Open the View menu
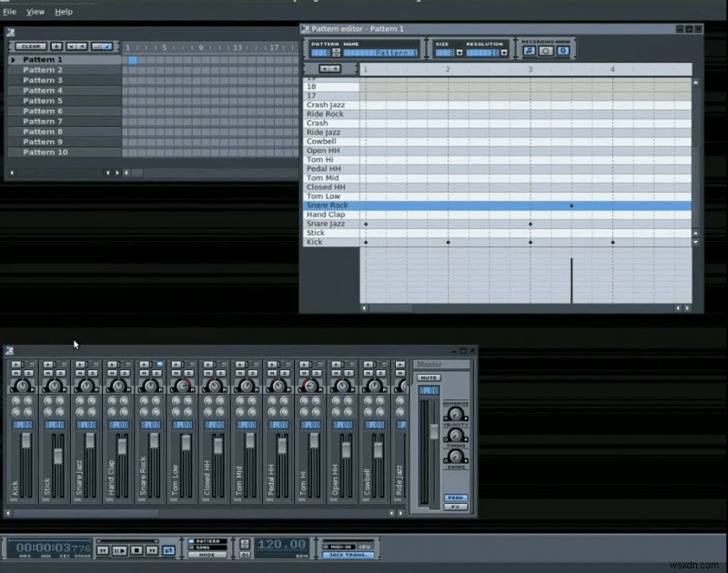This screenshot has width=728, height=573. point(35,11)
